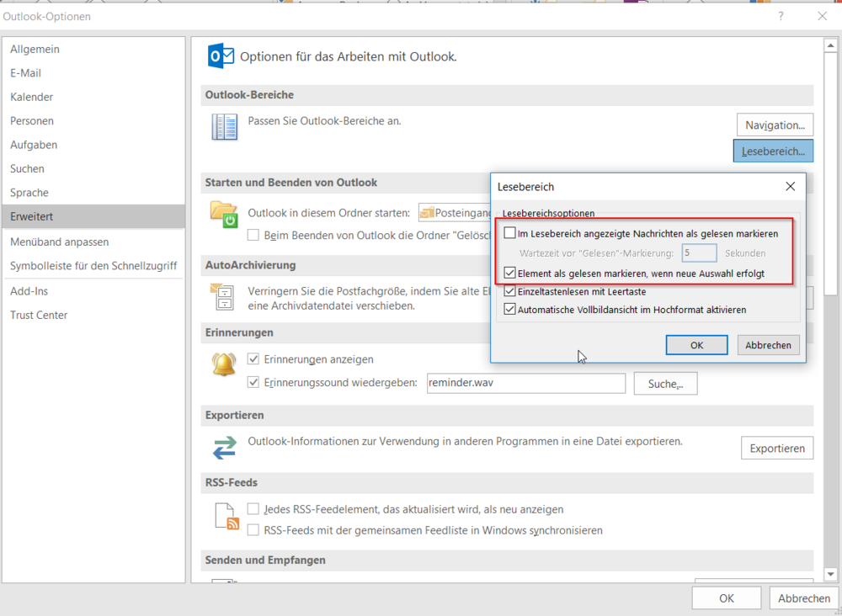This screenshot has width=842, height=616.
Task: Select the Erweitert category
Action: (93, 216)
